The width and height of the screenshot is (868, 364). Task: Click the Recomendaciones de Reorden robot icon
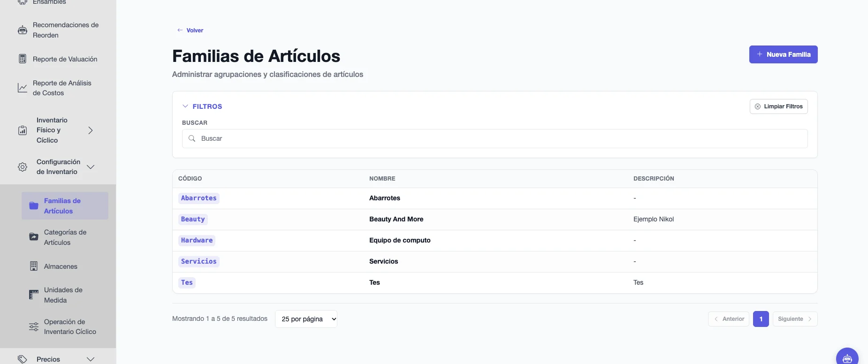(23, 30)
